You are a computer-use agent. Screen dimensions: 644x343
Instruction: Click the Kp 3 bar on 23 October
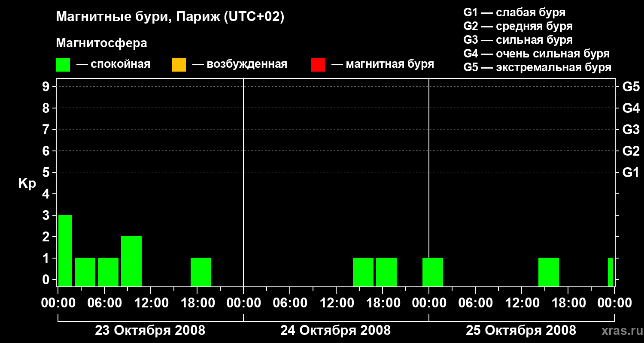65,250
